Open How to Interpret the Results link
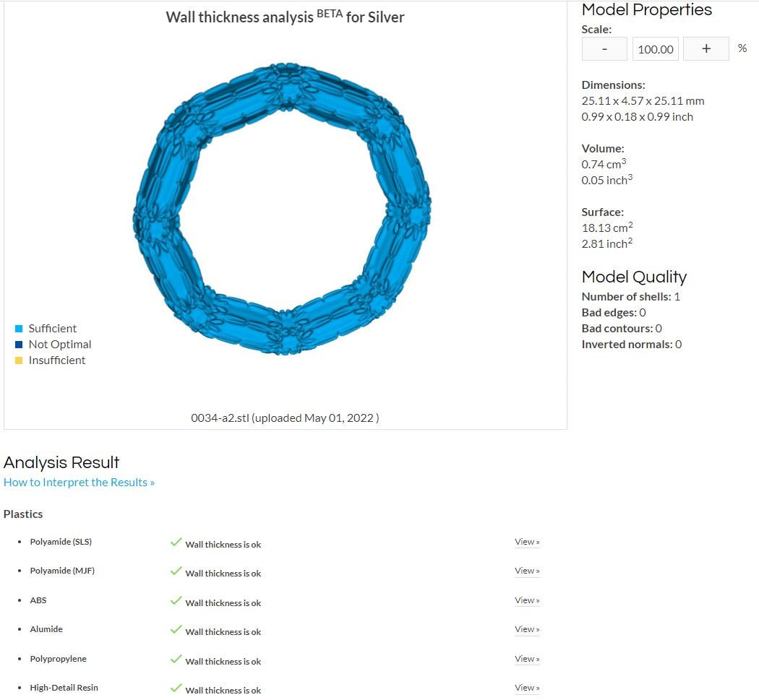 [79, 482]
